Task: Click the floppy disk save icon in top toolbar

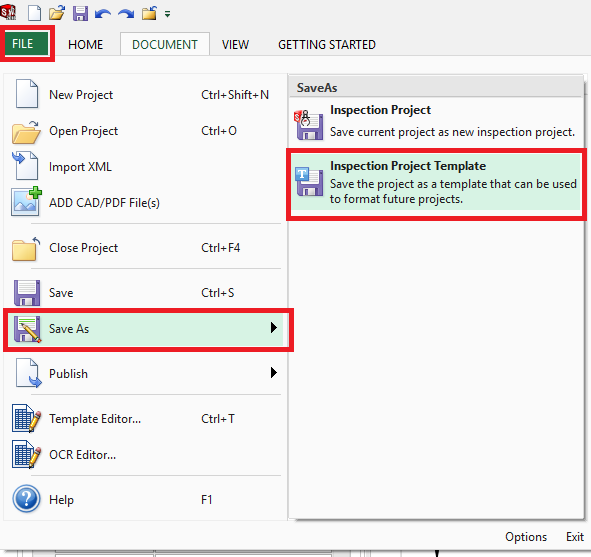Action: [x=80, y=14]
